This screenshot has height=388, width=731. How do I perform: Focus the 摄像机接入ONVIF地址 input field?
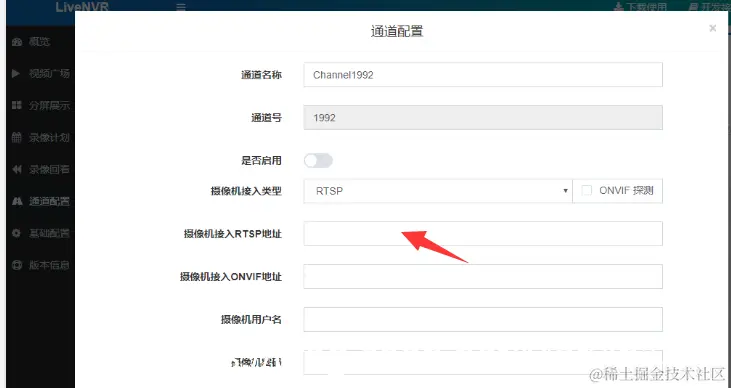(483, 277)
